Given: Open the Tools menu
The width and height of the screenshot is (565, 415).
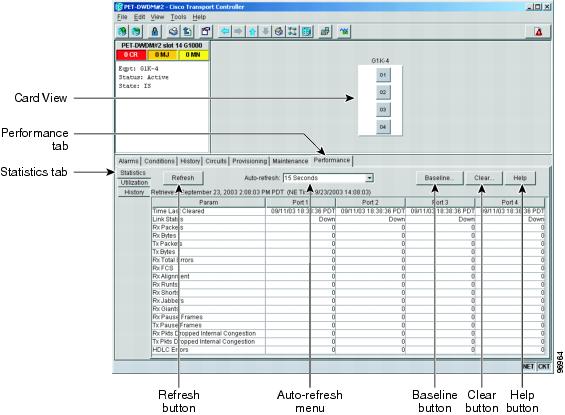Looking at the screenshot, I should 178,17.
